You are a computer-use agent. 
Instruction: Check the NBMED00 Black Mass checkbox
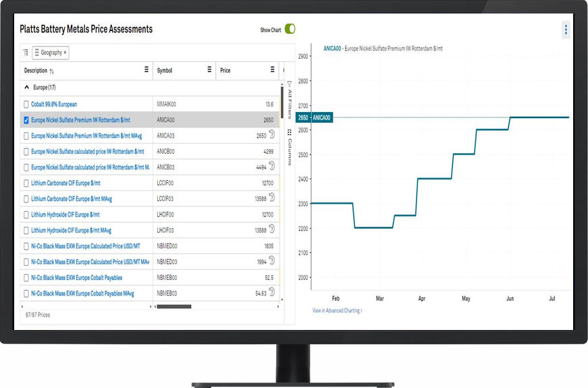[26, 246]
